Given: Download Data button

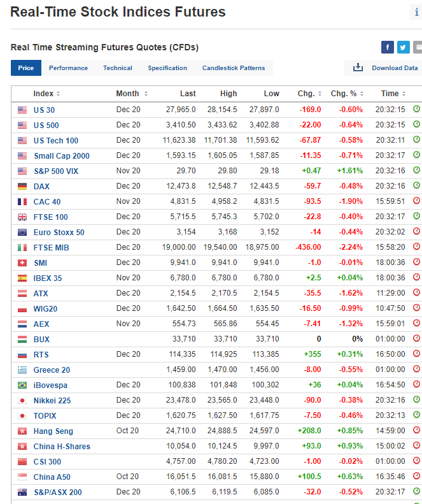Looking at the screenshot, I should pos(386,68).
